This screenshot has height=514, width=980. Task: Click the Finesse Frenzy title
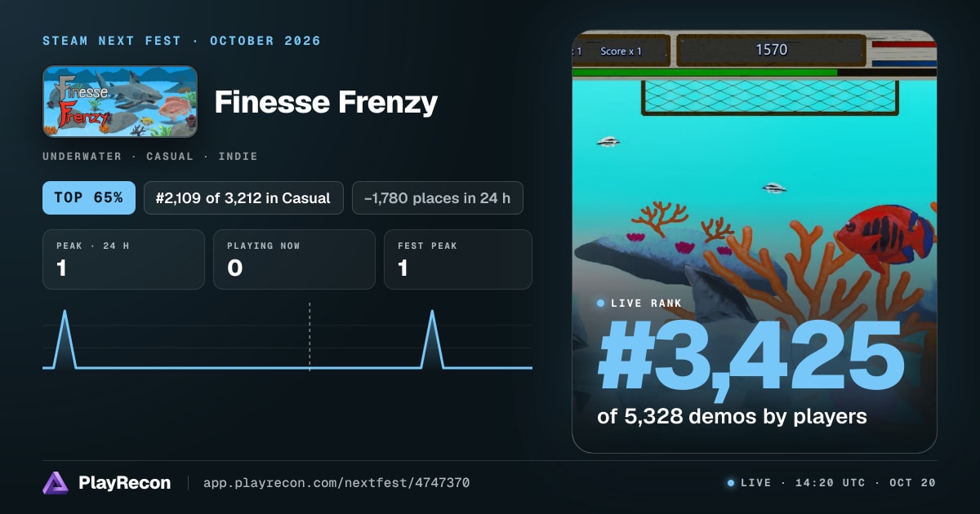(x=326, y=102)
